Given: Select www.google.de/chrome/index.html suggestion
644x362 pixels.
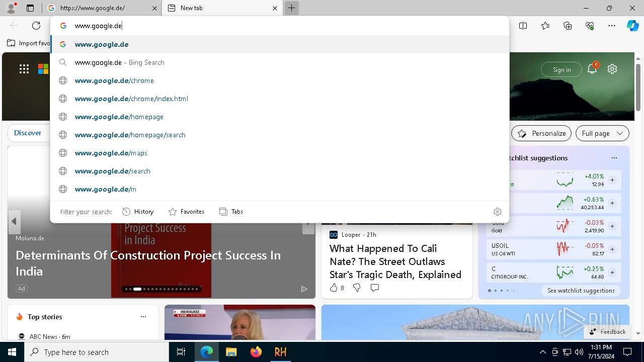Looking at the screenshot, I should pos(280,99).
